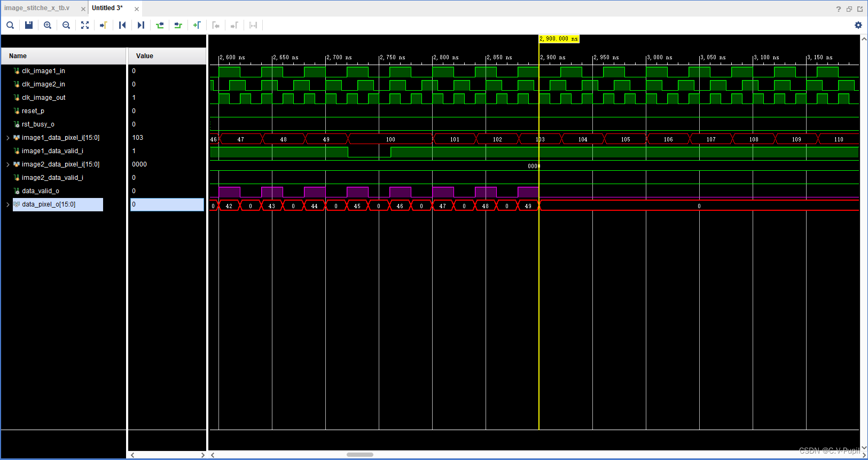
Task: Click the waveform horizontal scrollbar thumb
Action: point(360,455)
